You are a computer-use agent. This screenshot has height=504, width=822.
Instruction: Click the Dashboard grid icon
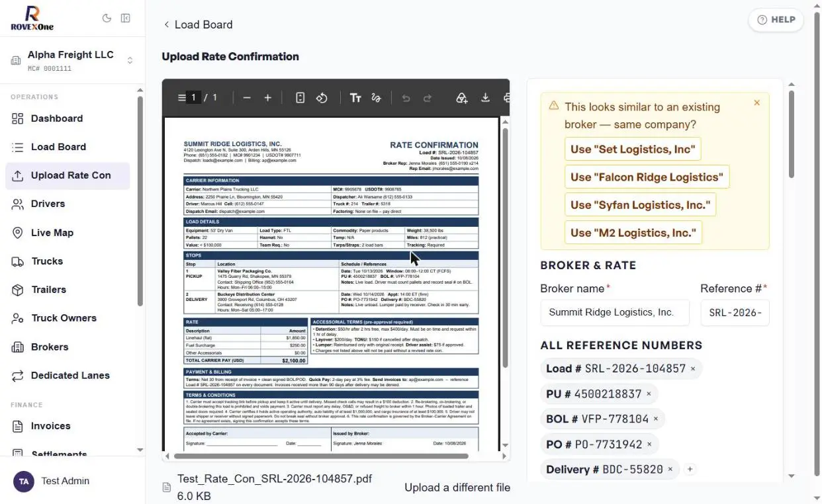(18, 118)
